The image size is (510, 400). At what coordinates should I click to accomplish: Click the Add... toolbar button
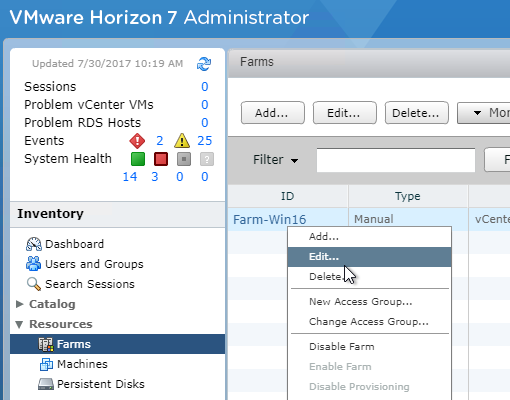click(273, 113)
